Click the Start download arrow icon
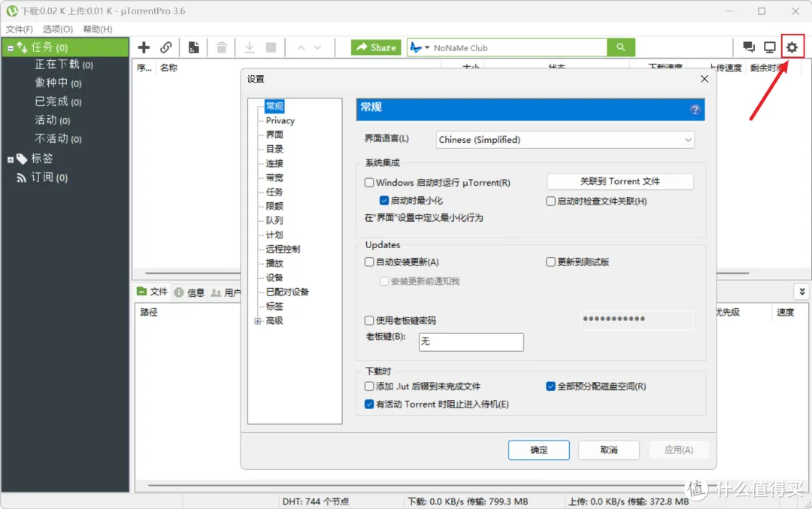Viewport: 812px width, 509px height. (x=250, y=47)
